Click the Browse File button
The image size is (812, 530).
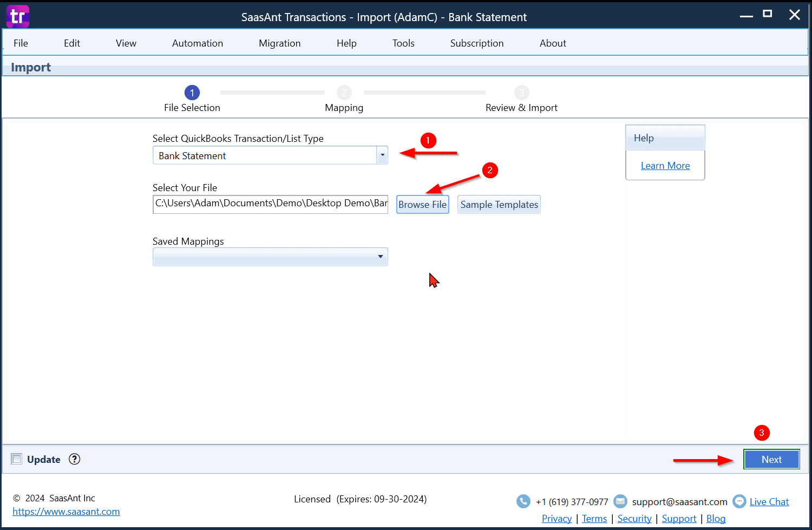(x=423, y=205)
